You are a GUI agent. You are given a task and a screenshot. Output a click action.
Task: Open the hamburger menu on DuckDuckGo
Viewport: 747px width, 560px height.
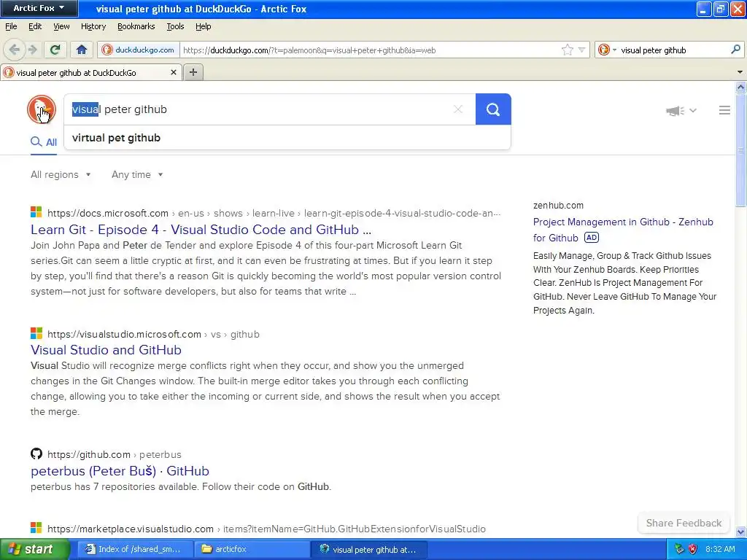(724, 111)
